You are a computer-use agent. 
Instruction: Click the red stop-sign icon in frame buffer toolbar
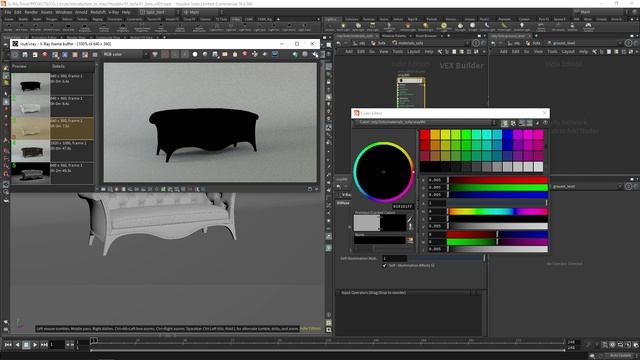44,54
